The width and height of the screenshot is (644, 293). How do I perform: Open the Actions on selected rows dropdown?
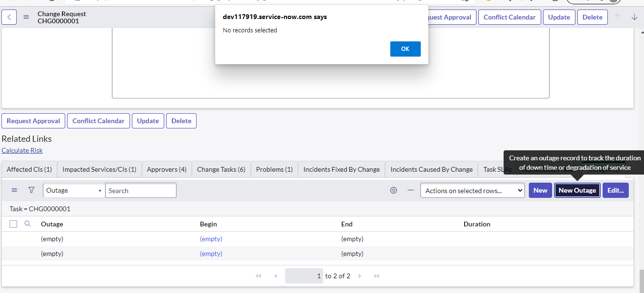(472, 190)
